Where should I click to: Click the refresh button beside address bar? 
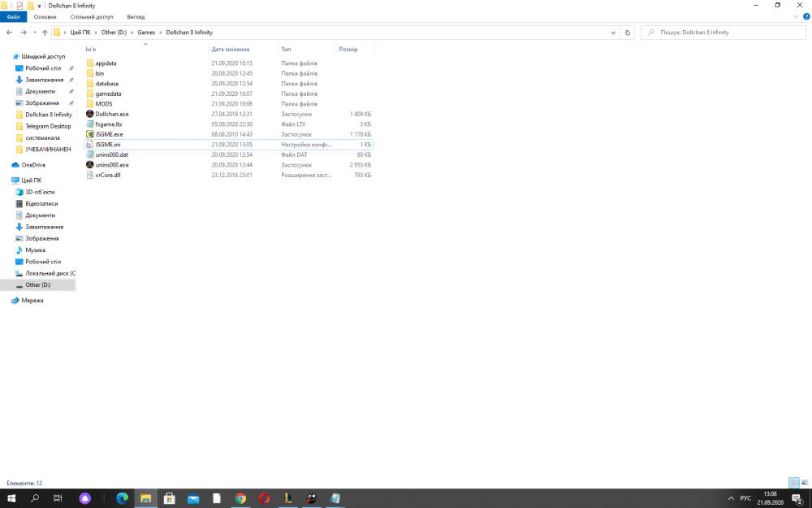[628, 33]
